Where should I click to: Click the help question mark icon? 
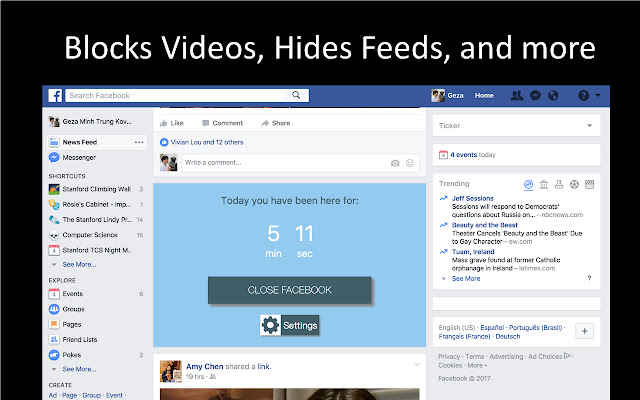584,96
